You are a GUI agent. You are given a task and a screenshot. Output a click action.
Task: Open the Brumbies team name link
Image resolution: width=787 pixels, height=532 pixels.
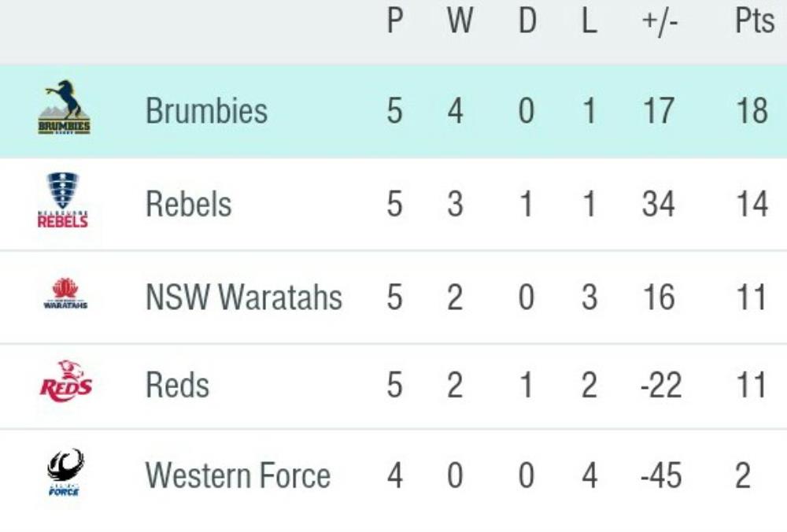click(206, 111)
